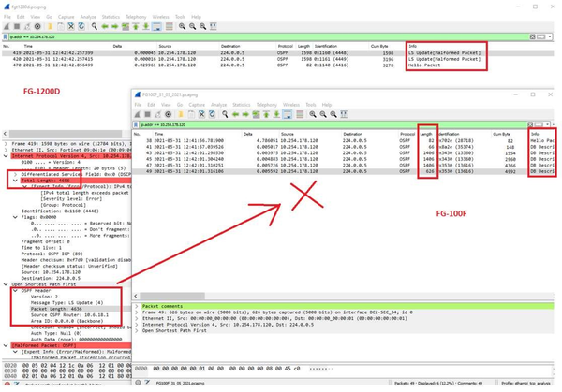Open capture options gear in FG-1200D window
The width and height of the screenshot is (562, 392).
pos(37,26)
